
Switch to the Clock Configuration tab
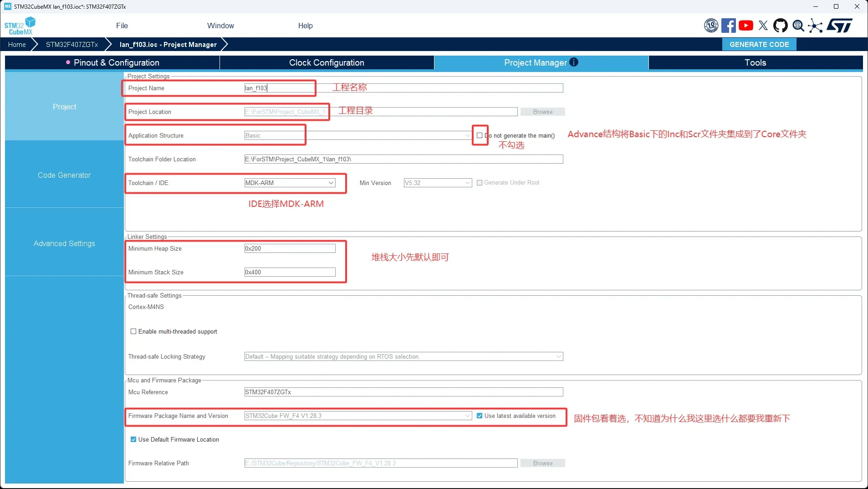(327, 63)
